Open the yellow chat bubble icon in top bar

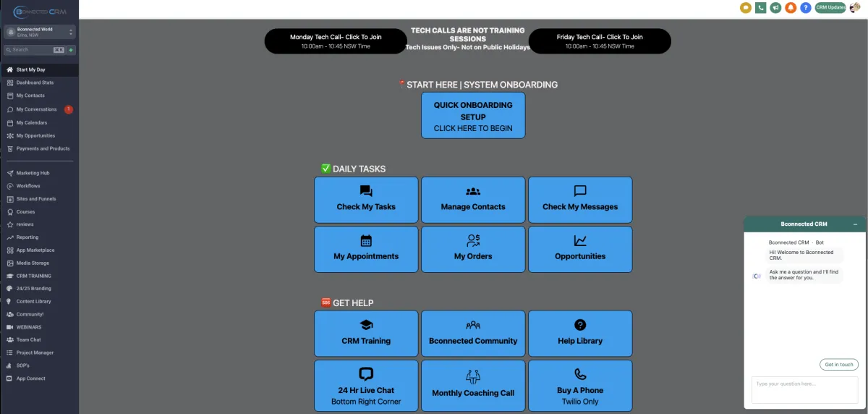coord(745,7)
